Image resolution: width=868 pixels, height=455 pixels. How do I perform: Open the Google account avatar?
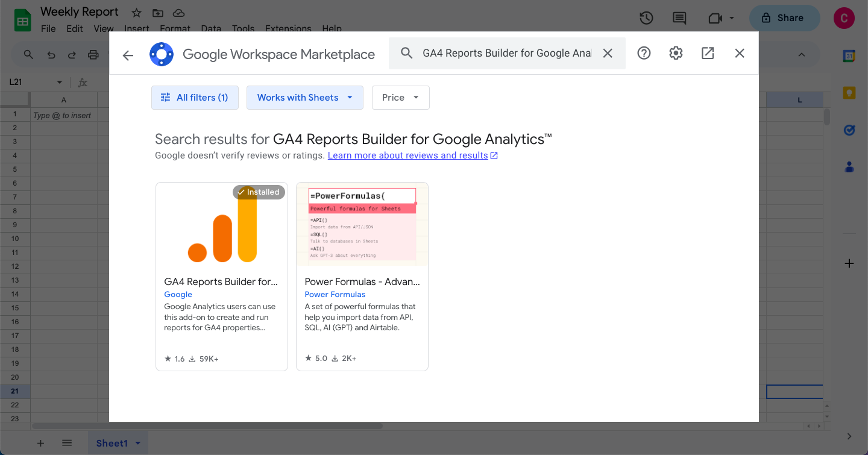tap(844, 18)
